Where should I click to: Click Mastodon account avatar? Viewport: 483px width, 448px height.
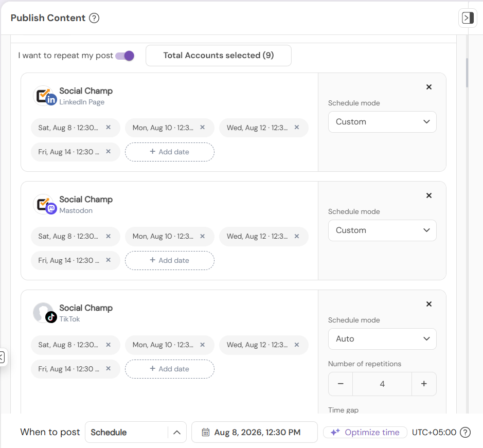pyautogui.click(x=44, y=204)
